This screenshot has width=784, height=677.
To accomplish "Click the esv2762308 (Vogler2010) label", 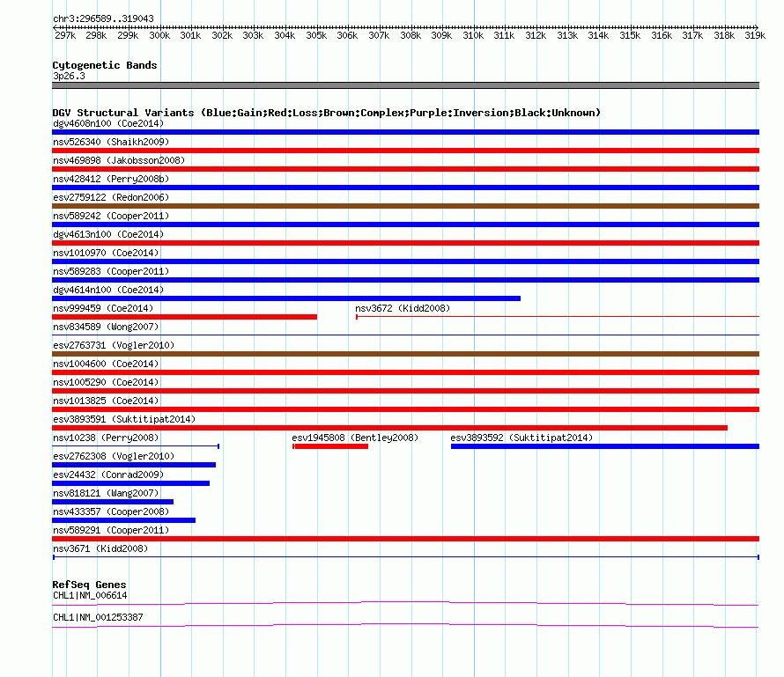I will tap(114, 456).
